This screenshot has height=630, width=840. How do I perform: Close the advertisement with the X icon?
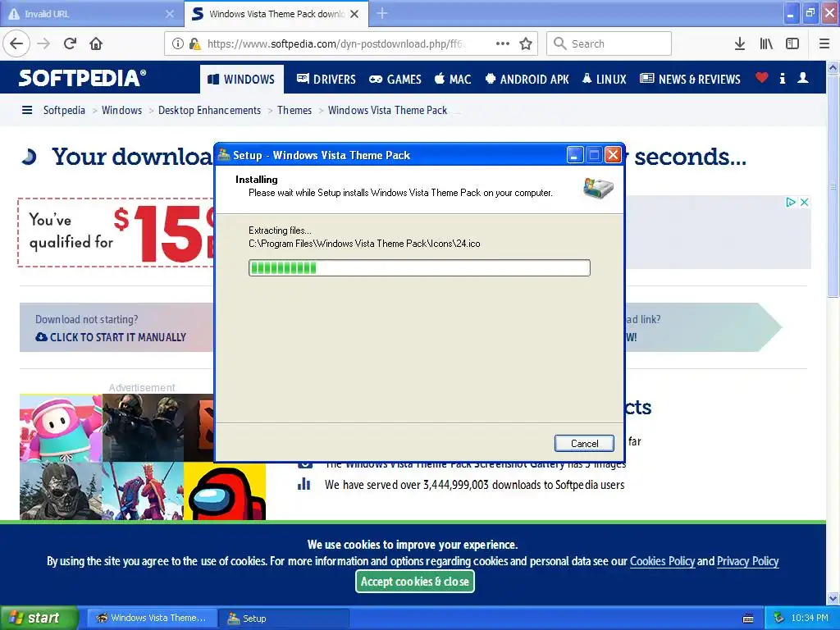[804, 203]
